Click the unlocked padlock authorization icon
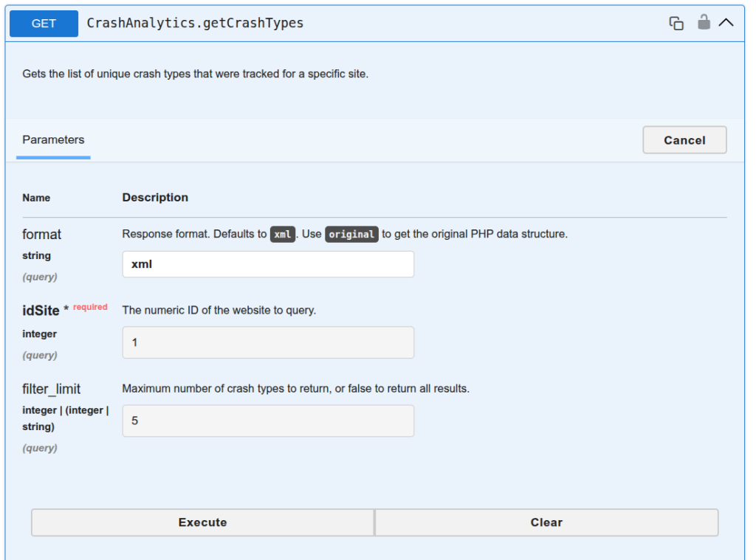This screenshot has width=756, height=560. point(704,22)
